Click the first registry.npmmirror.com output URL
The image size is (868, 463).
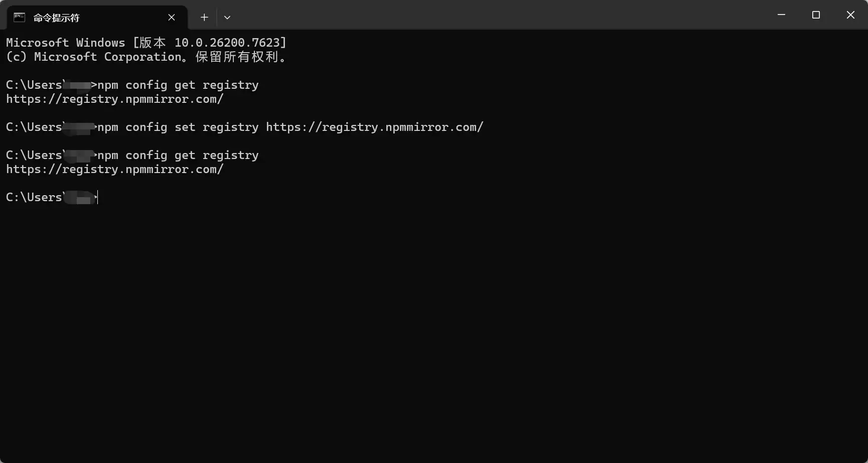pyautogui.click(x=114, y=99)
